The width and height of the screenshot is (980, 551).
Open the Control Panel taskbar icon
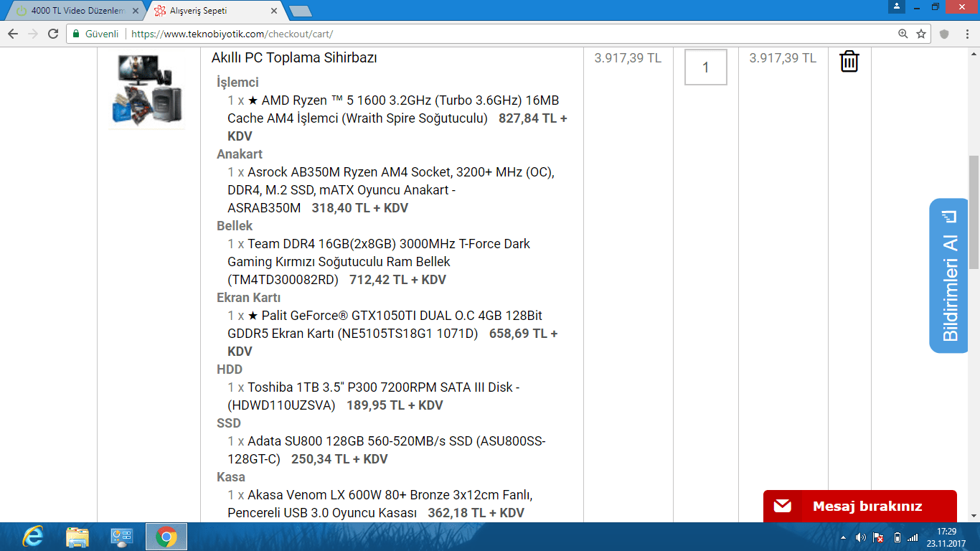121,537
